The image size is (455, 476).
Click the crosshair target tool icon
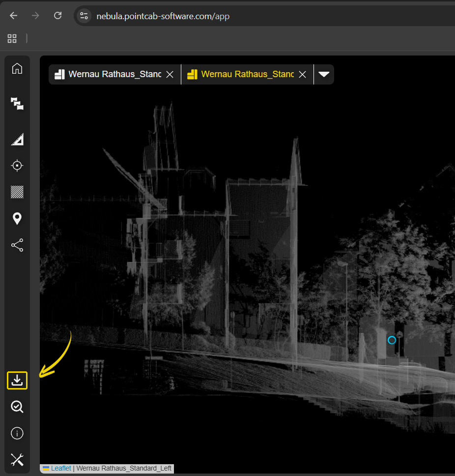pos(17,166)
